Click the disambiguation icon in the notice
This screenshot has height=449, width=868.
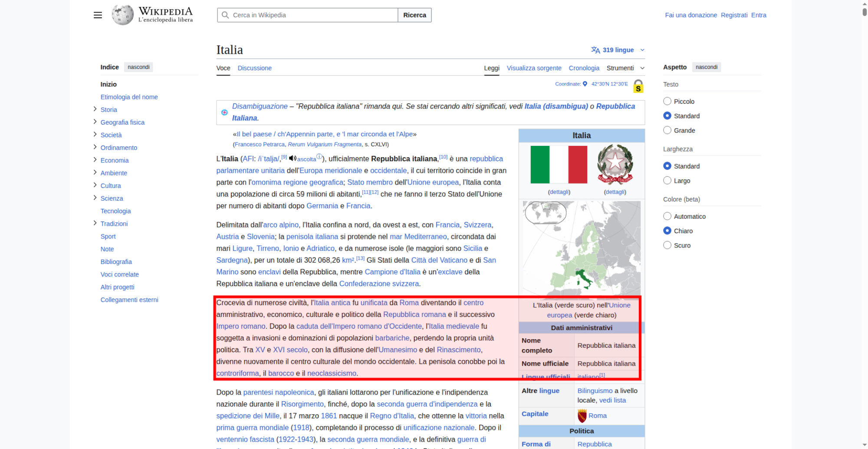coord(224,112)
